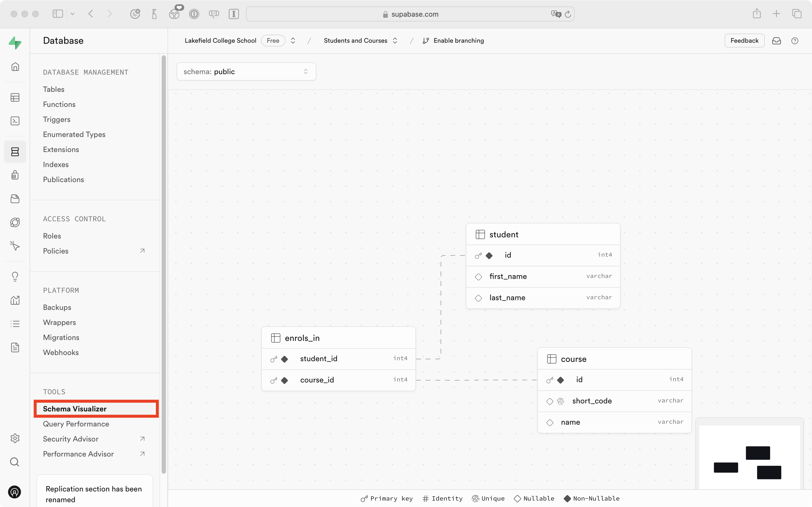Screen dimensions: 812x507
Task: Open the Advisors lightbulb sidebar icon
Action: (x=15, y=276)
